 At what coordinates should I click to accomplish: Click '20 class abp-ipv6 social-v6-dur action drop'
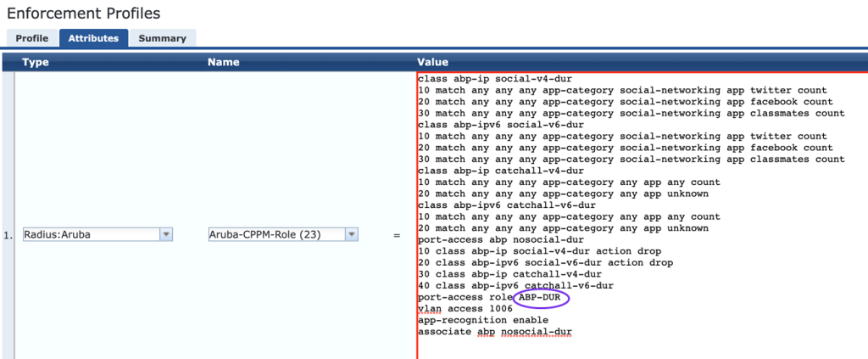(x=545, y=262)
